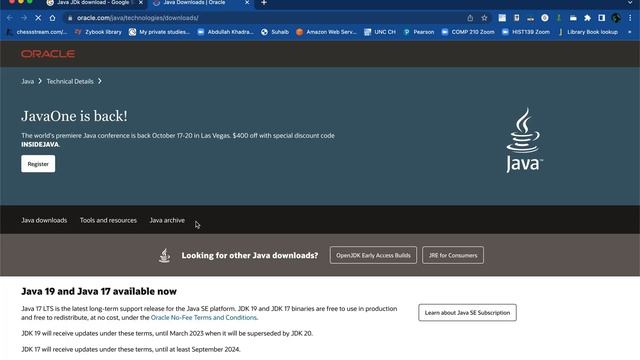Click the INSIDEJAVA discount code text

[40, 144]
